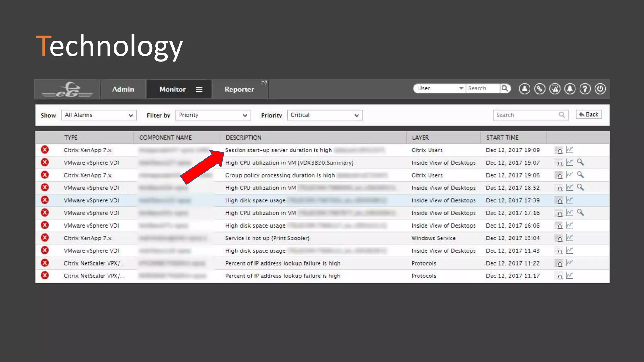Open Monitor hamburger menu icon

(x=199, y=90)
